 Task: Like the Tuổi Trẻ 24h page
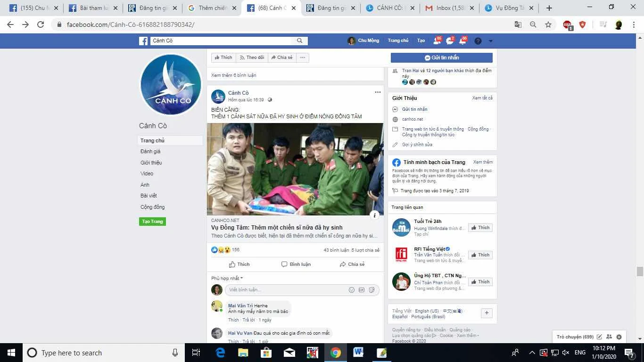(x=480, y=228)
